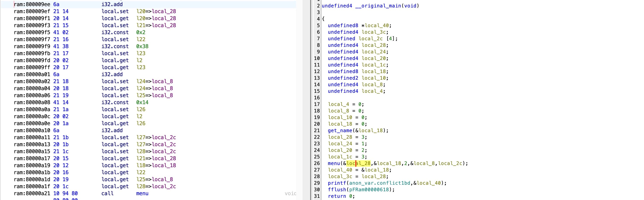Click i32.add mnemonic at ram:80000a10
The height and width of the screenshot is (200, 644).
(112, 130)
